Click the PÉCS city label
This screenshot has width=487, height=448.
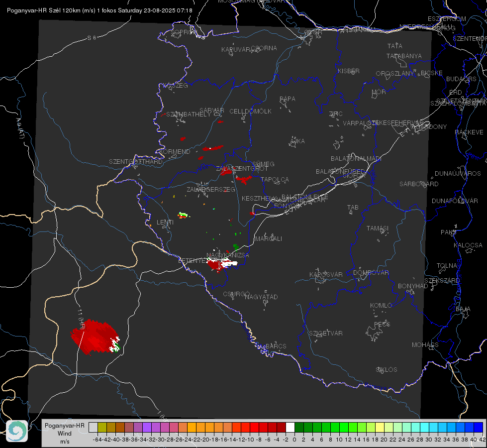click(382, 325)
